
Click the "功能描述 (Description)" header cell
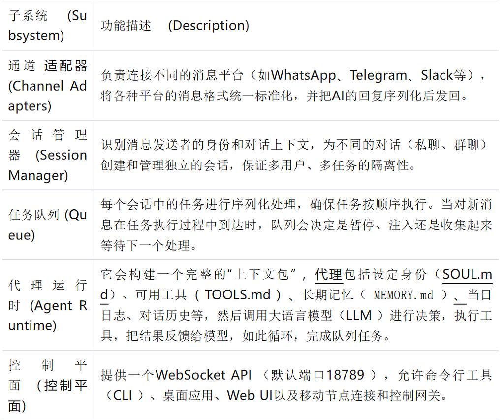(x=175, y=26)
